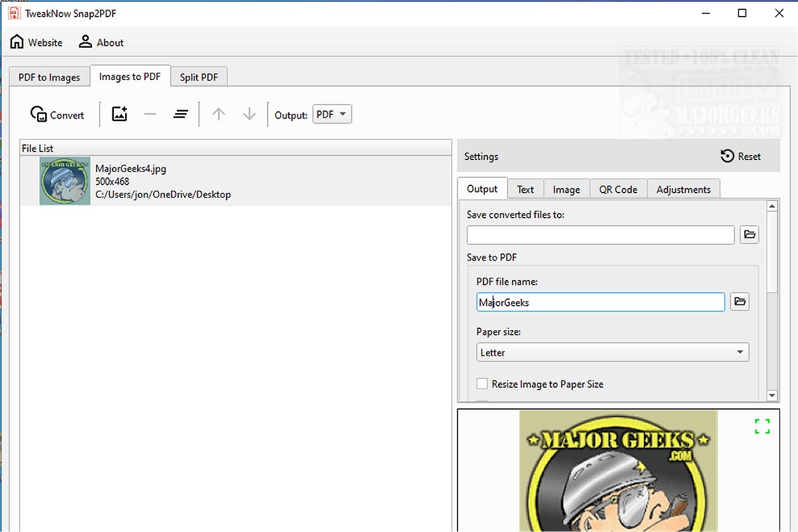Switch to the Split PDF tab
The height and width of the screenshot is (532, 798).
(199, 77)
